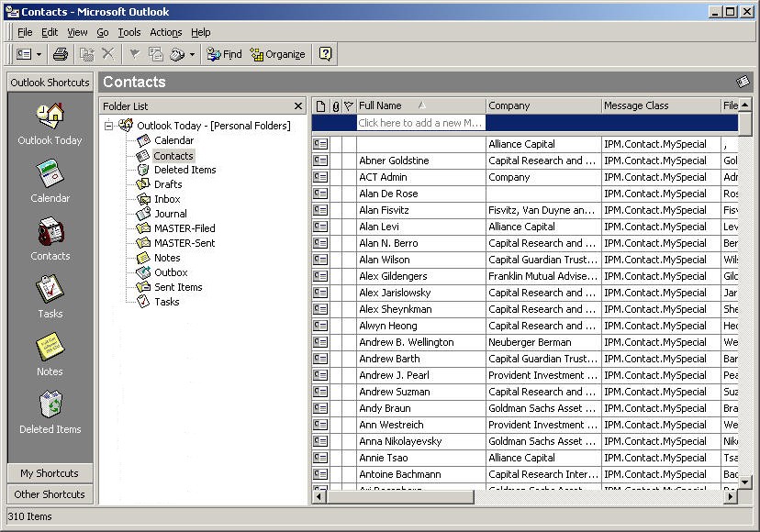Viewport: 760px width, 532px height.
Task: Click contact card icon for Andrew Barth row
Action: pos(320,359)
